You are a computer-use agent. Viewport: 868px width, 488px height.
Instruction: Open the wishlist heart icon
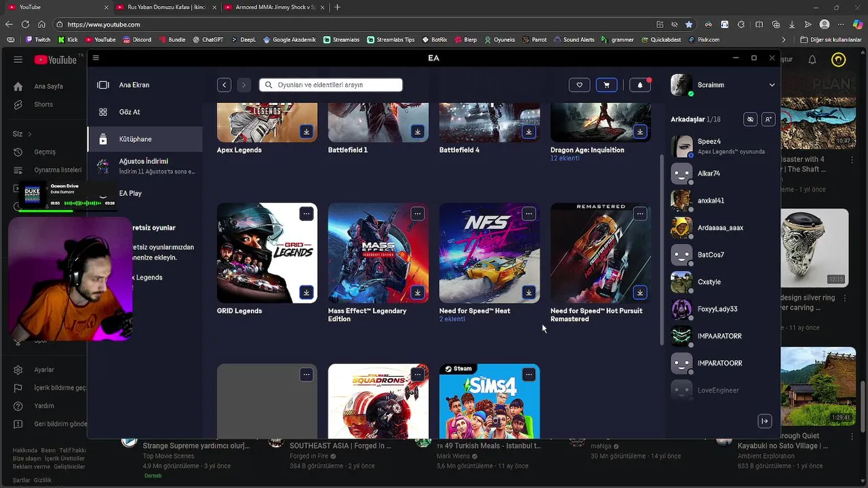click(579, 85)
